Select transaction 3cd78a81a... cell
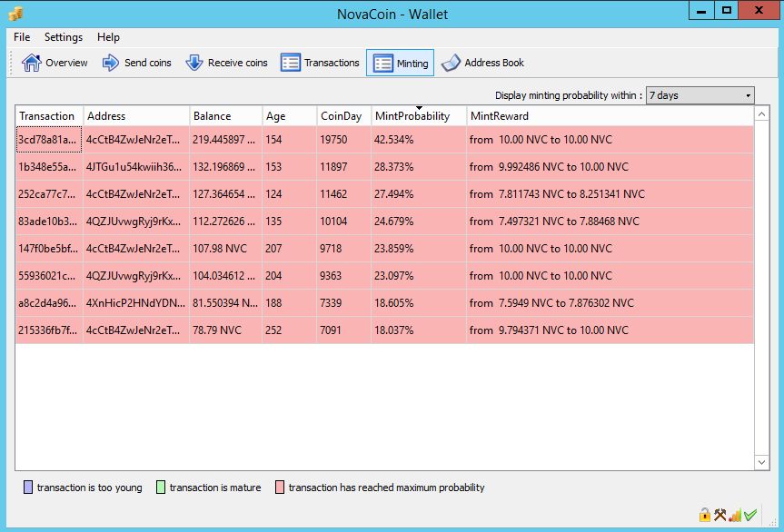The image size is (784, 532). [49, 140]
